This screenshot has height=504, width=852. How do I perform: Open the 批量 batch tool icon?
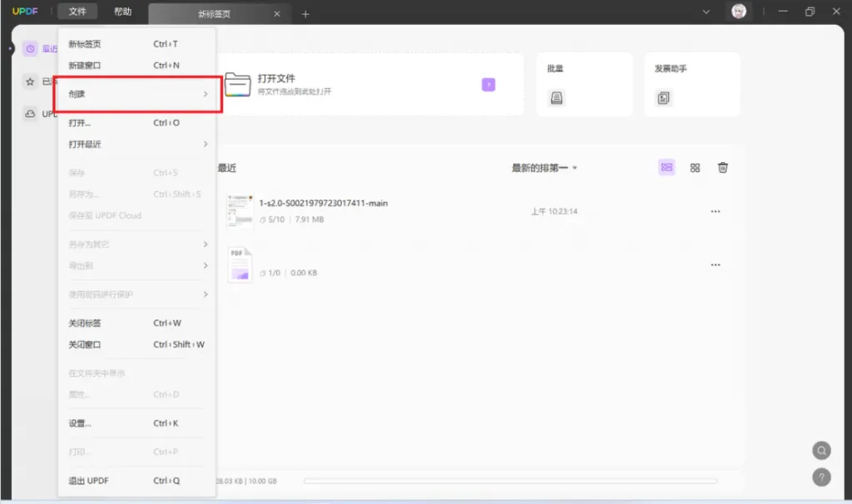click(557, 98)
